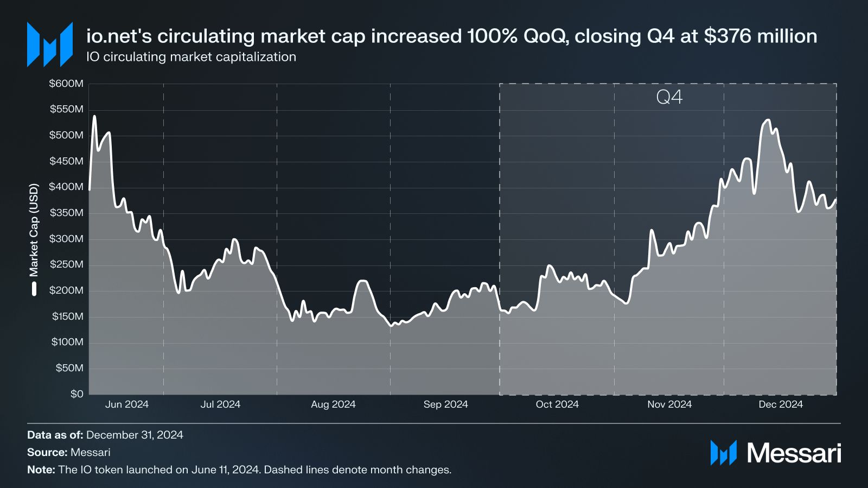Viewport: 868px width, 488px height.
Task: Click the Market Cap (USD) axis title
Action: tap(34, 230)
